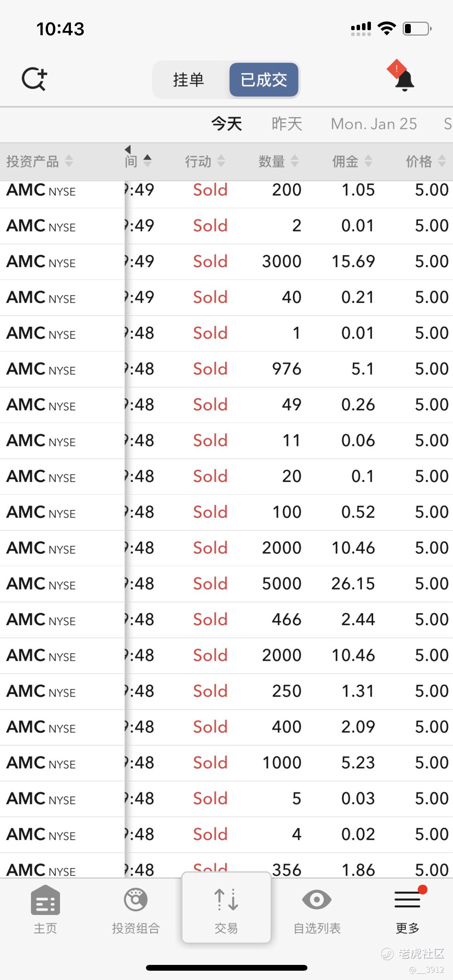
Task: Open the AMC trade with quantity 3000
Action: pyautogui.click(x=226, y=262)
